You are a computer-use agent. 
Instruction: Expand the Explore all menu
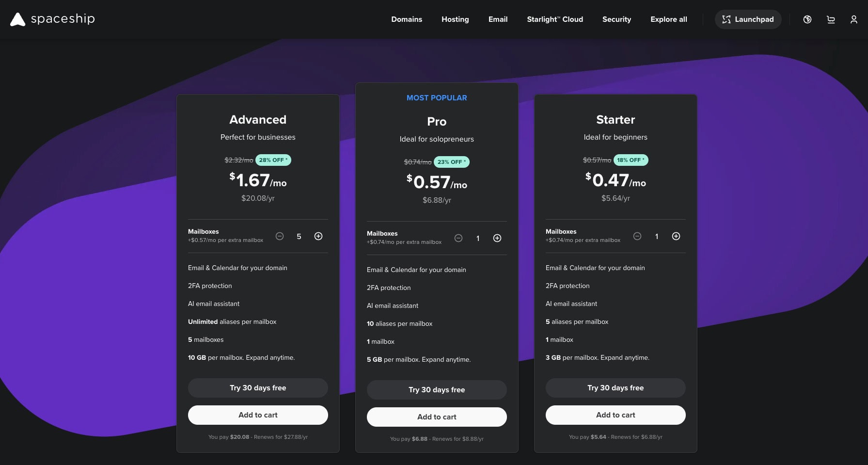pos(669,19)
